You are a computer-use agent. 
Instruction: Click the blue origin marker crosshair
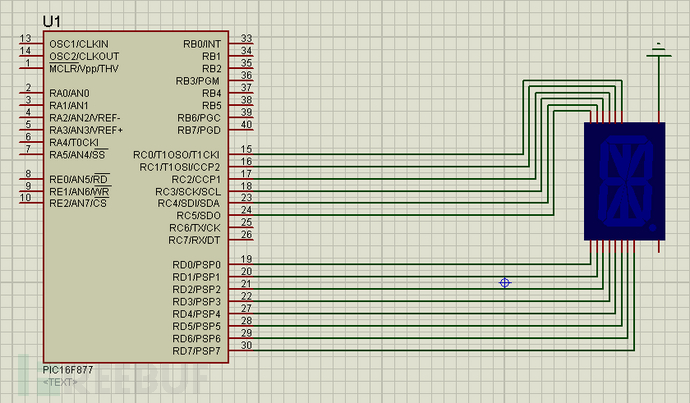coord(505,283)
